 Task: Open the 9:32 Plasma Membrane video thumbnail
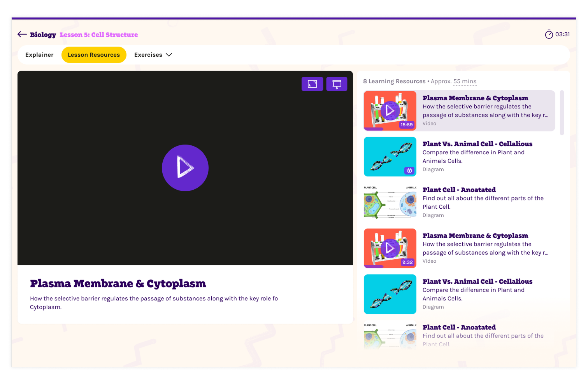coord(390,248)
